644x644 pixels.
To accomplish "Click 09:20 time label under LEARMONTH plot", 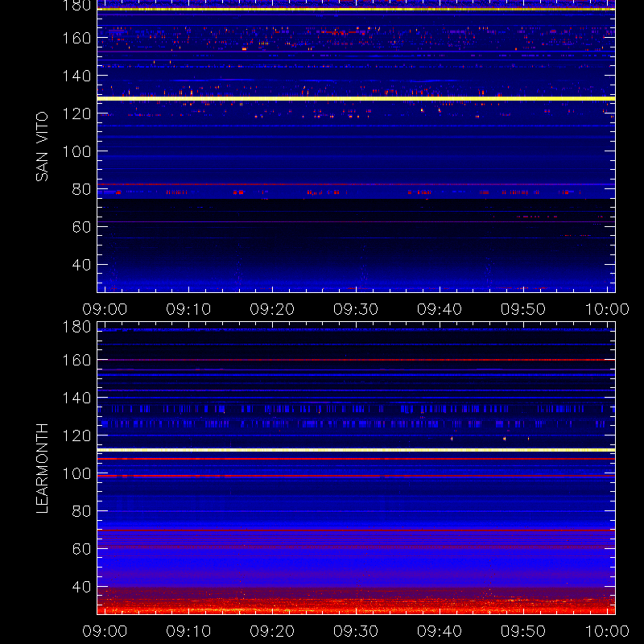I will [272, 631].
